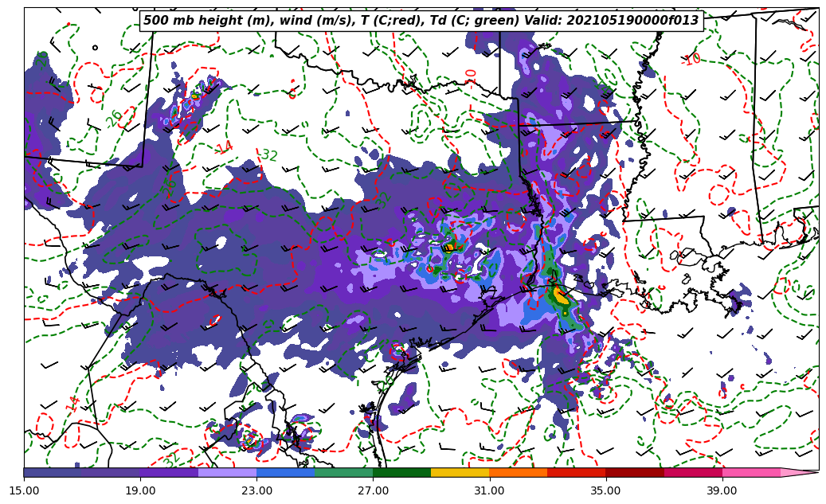This screenshot has height=504, width=826.
Task: Click the 19.00 colorbar tick label
Action: coord(140,490)
